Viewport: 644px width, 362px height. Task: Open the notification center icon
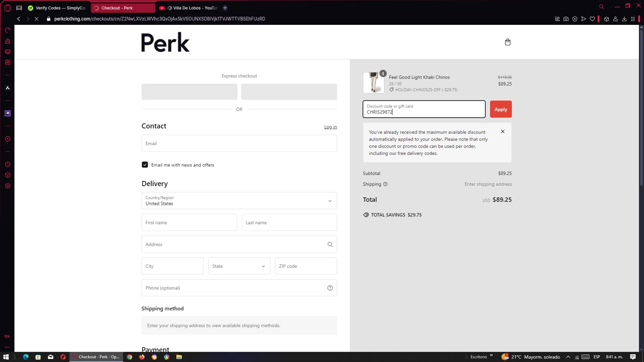pos(633,357)
